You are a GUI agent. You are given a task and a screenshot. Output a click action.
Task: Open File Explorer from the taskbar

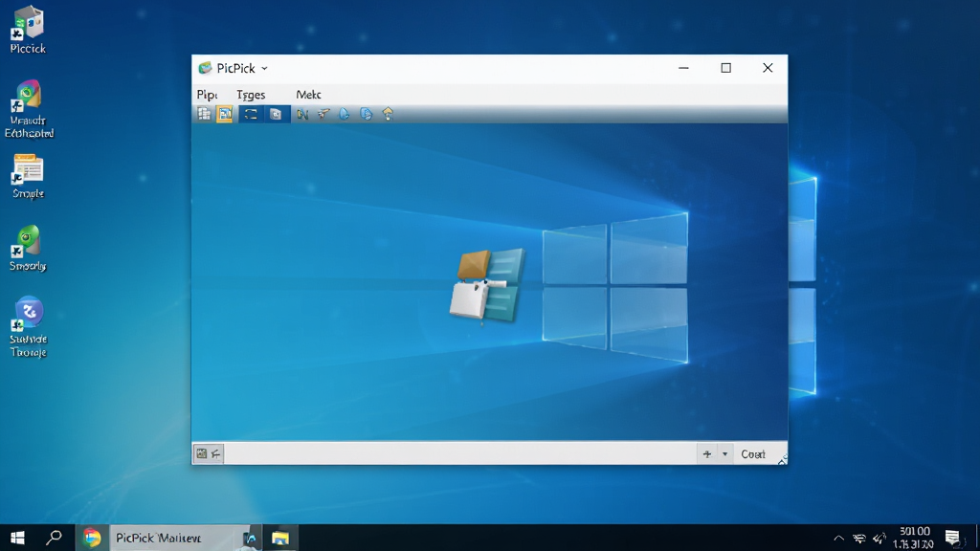tap(280, 538)
